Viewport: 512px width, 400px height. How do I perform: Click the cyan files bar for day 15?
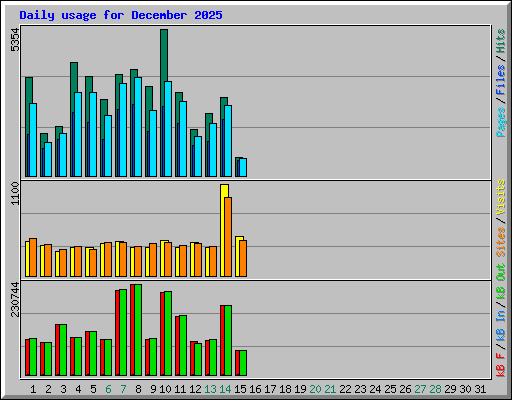[x=243, y=167]
